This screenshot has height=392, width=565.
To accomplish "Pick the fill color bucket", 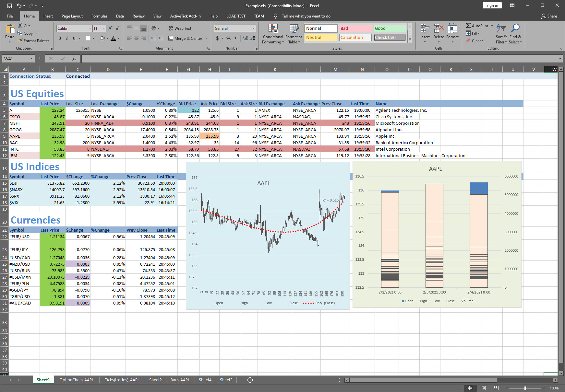I will tap(102, 38).
